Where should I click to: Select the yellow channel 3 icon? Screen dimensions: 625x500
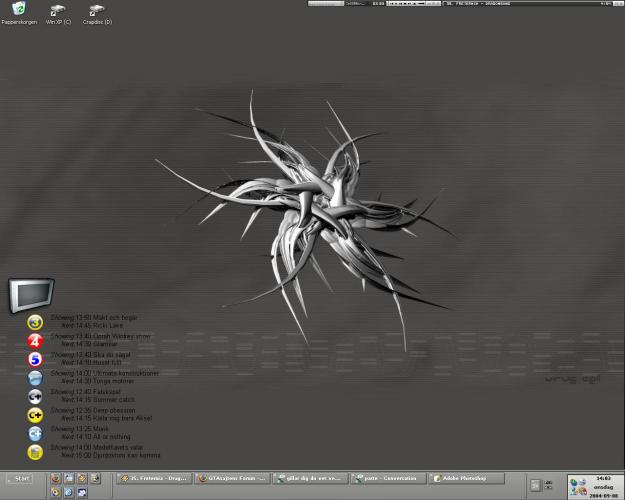35,322
